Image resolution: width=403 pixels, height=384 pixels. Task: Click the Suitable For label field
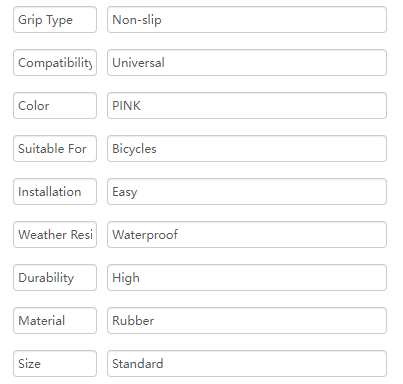coord(55,149)
